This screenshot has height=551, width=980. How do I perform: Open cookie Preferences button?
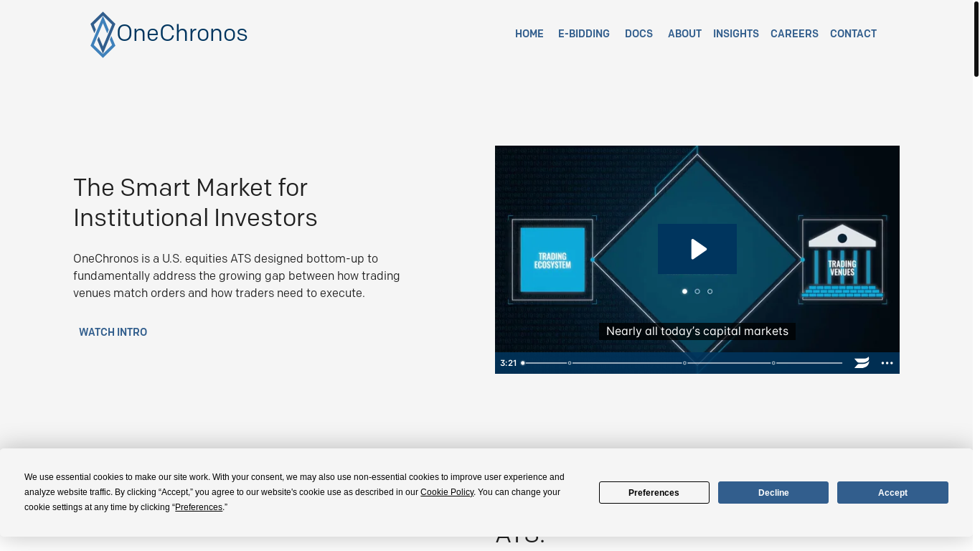(654, 492)
